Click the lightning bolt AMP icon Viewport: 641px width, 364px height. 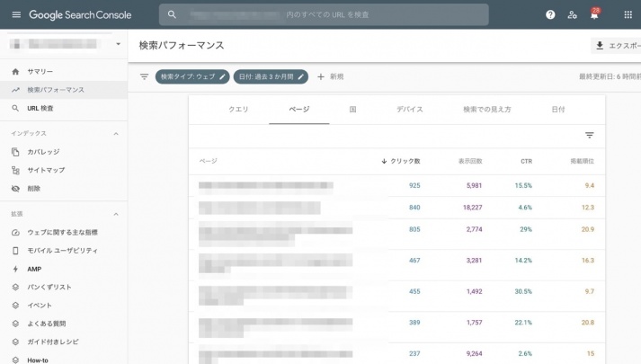(15, 269)
